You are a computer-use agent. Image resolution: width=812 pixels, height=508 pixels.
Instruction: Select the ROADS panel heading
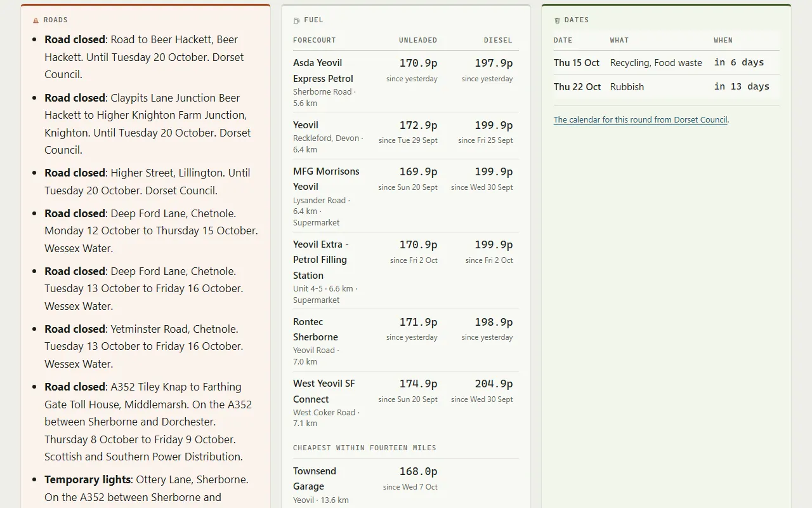pos(55,20)
